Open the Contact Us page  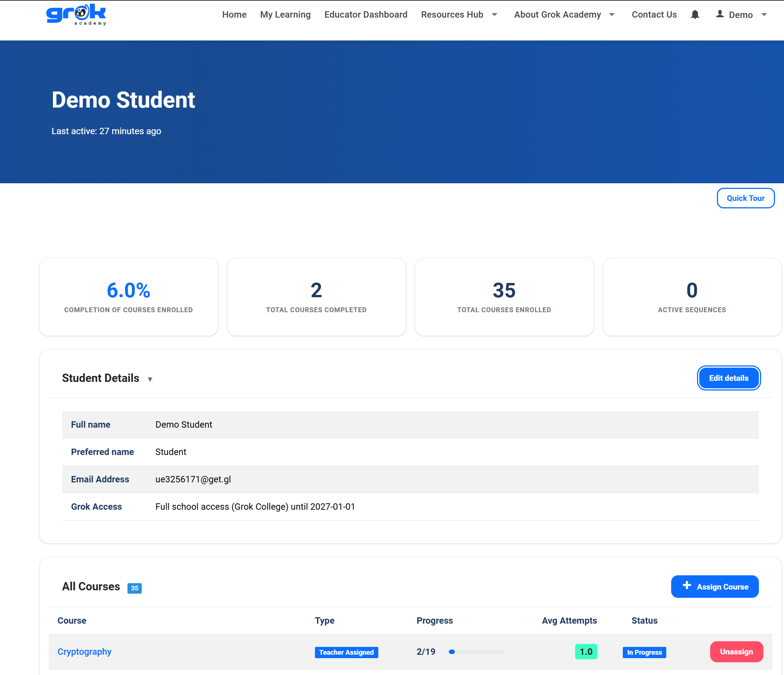pos(654,15)
